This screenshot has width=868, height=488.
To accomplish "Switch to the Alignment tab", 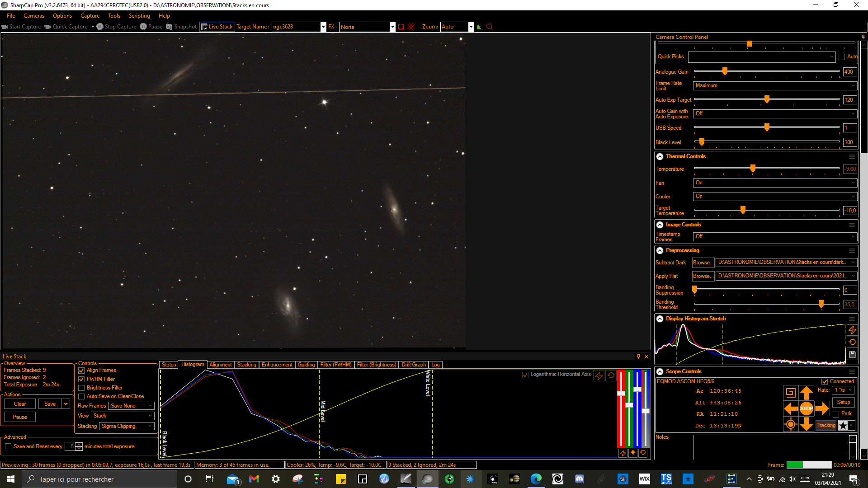I will tap(220, 365).
